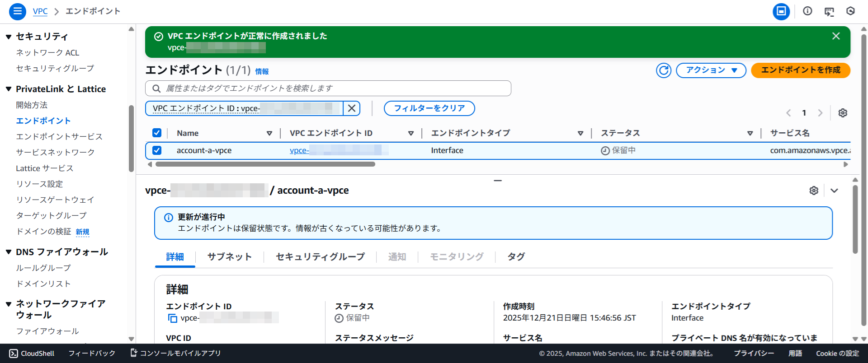
Task: Open the アクション dropdown
Action: [711, 70]
